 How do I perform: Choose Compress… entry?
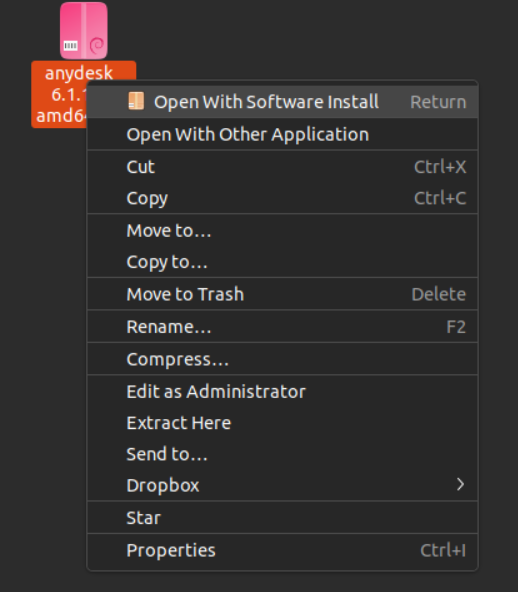[282, 359]
